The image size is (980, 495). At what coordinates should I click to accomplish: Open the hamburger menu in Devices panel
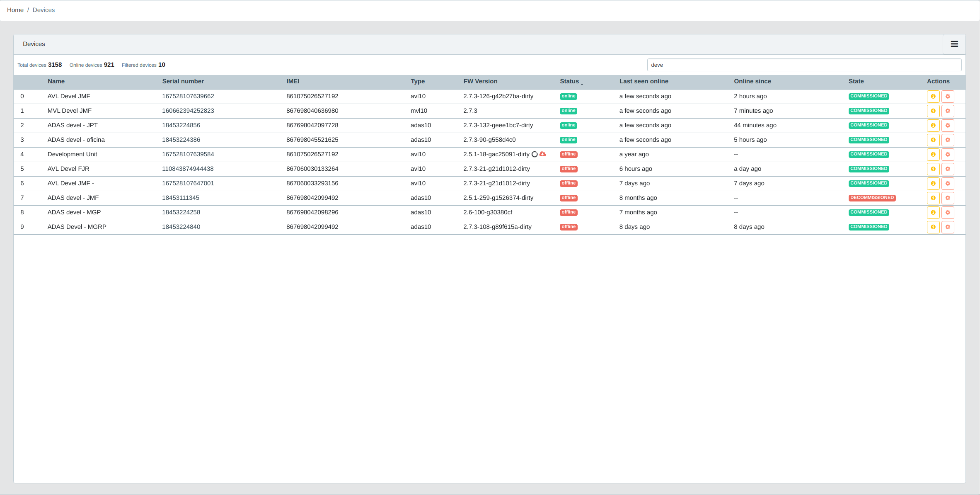point(954,44)
